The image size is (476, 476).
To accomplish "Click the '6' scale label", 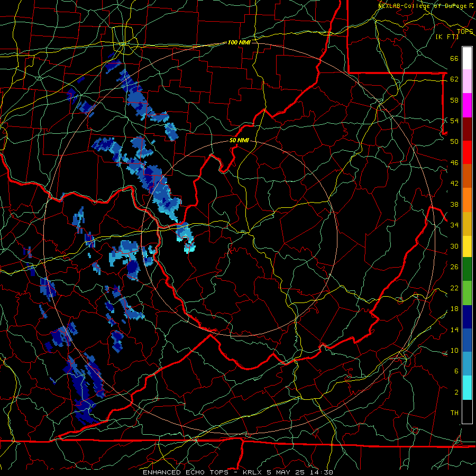I will pyautogui.click(x=456, y=371).
